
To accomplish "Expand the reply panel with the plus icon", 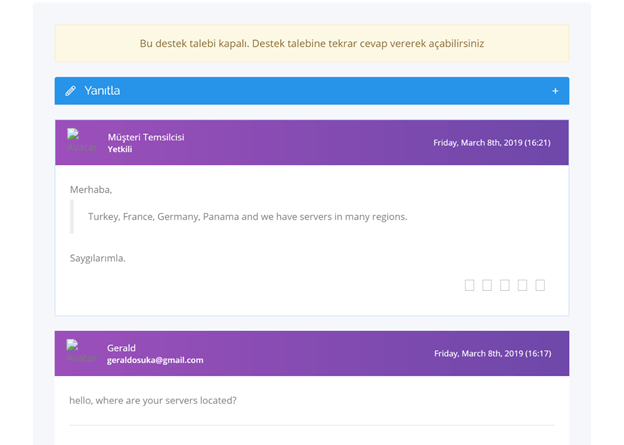I will tap(555, 91).
